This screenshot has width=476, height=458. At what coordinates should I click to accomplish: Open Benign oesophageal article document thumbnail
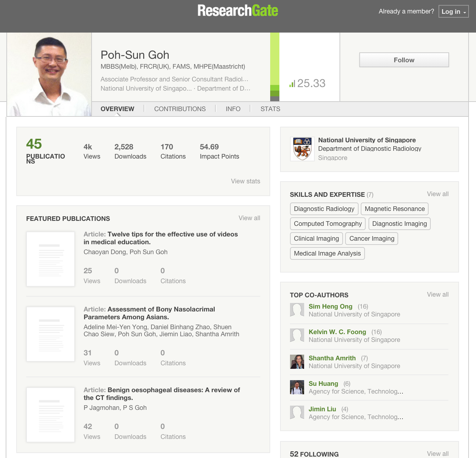click(x=51, y=415)
